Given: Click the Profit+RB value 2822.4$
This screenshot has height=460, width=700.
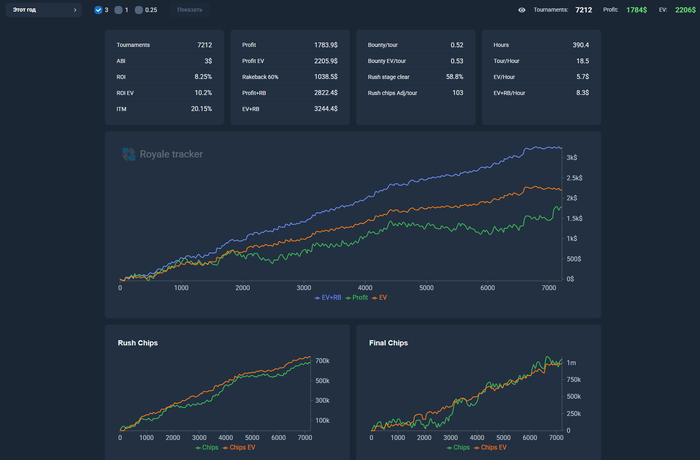Looking at the screenshot, I should (326, 93).
